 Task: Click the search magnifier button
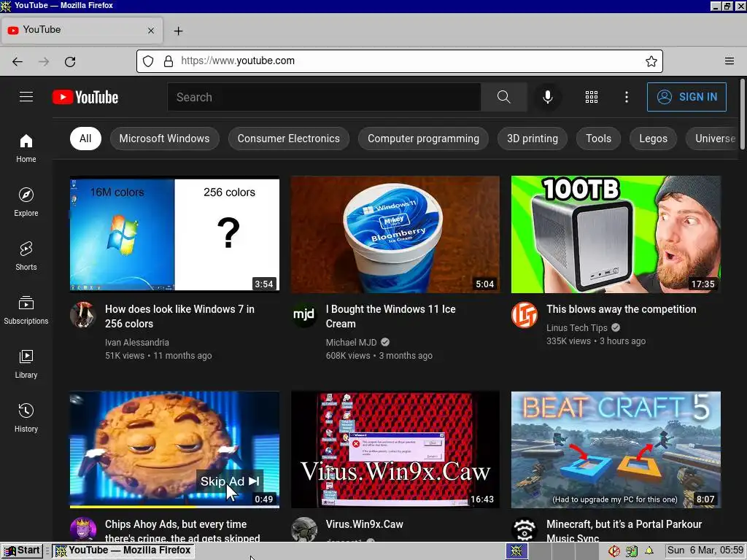(x=503, y=97)
